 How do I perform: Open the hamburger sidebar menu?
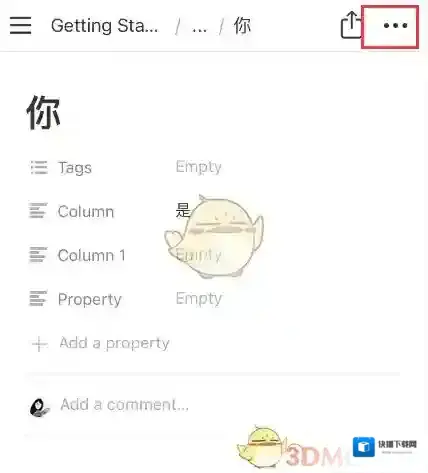[20, 25]
